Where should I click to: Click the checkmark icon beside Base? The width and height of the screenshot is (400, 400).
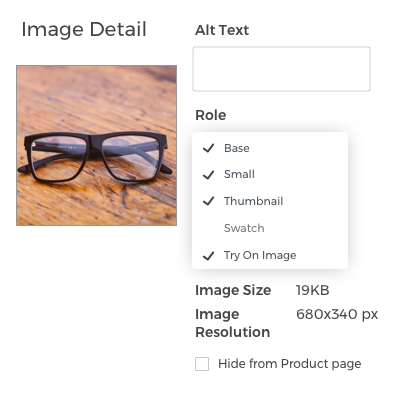coord(209,148)
